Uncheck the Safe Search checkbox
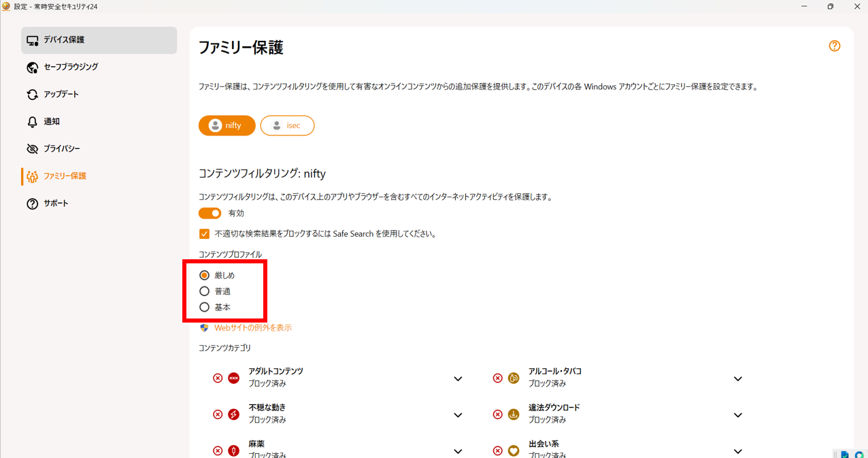868x458 pixels. tap(204, 233)
